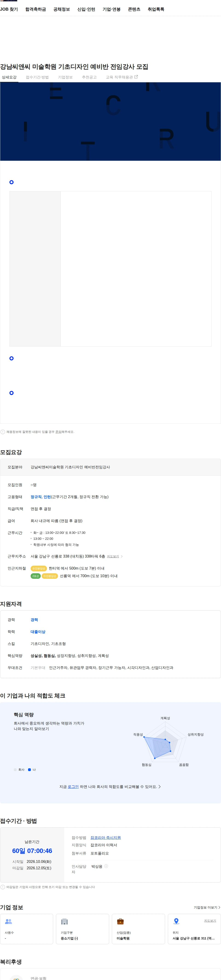Click the 대졸이상 education text
The height and width of the screenshot is (980, 221).
pos(38,632)
